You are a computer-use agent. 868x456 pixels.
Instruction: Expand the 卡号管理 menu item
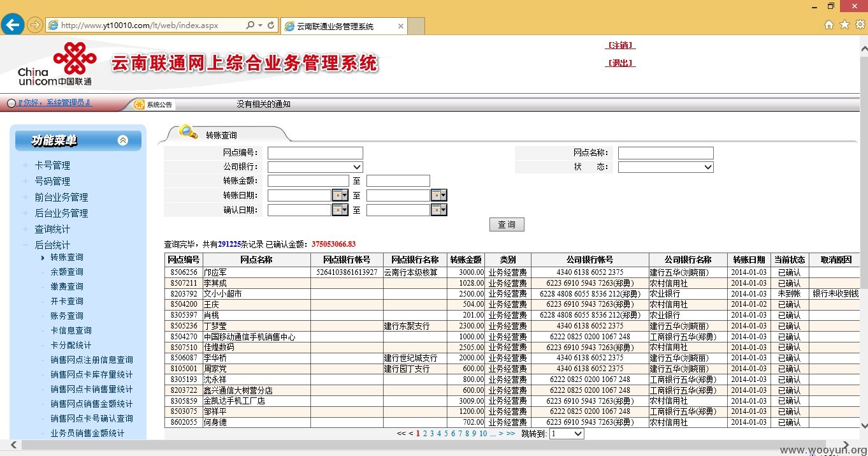52,165
